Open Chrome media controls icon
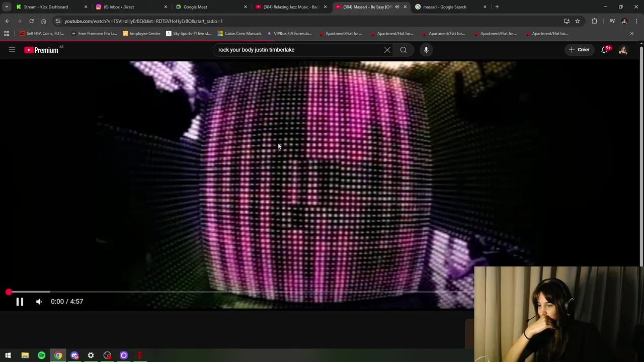This screenshot has height=362, width=644. (x=612, y=21)
